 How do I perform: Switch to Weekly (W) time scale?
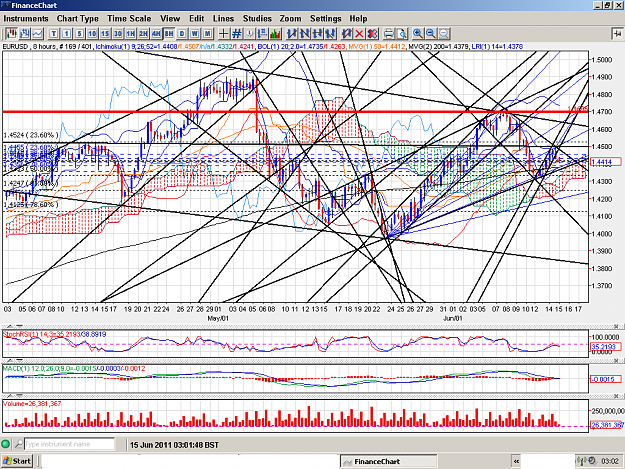[x=195, y=33]
